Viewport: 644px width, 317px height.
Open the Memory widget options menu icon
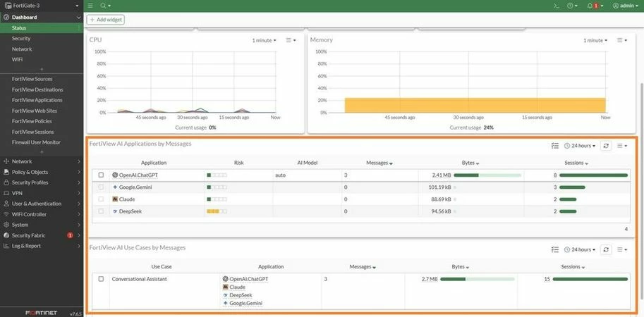[x=622, y=40]
